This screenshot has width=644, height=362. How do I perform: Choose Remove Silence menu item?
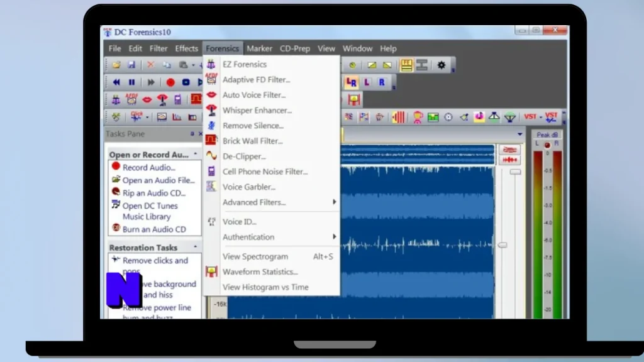pos(272,126)
